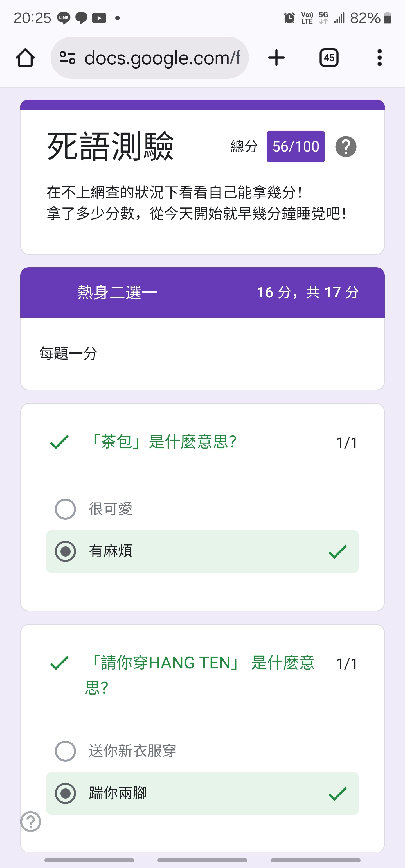Select the 踹你兩腳 radio option

point(66,793)
